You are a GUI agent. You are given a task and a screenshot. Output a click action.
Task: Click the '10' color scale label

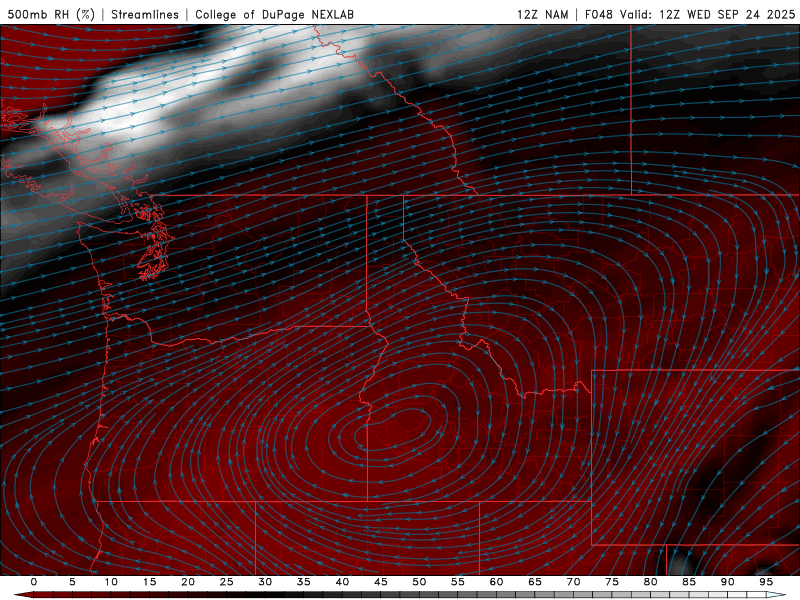[x=111, y=582]
